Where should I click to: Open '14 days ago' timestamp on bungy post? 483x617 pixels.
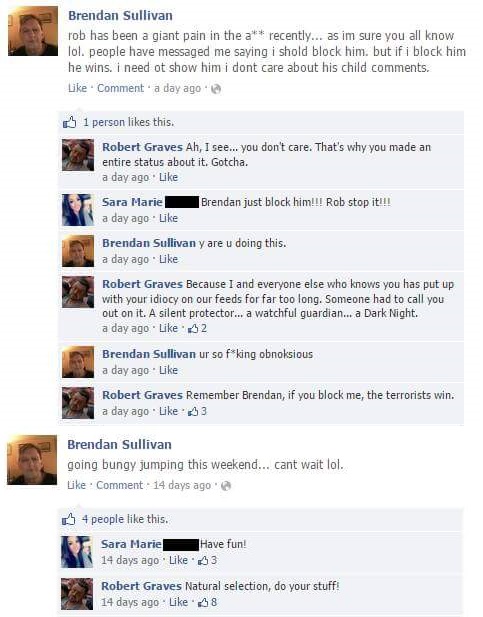182,485
